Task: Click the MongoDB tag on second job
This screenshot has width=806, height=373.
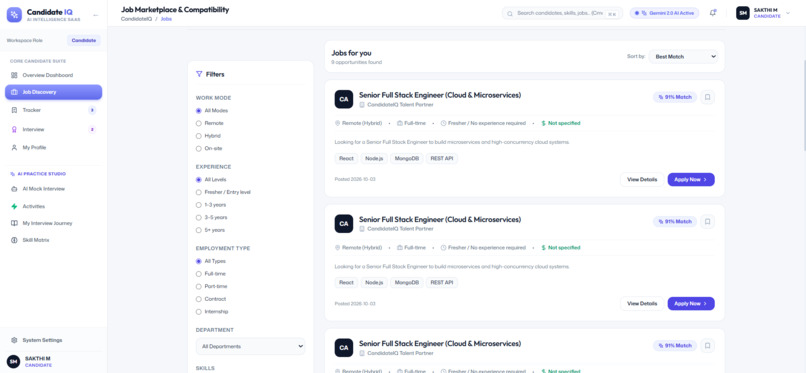Action: [x=408, y=283]
